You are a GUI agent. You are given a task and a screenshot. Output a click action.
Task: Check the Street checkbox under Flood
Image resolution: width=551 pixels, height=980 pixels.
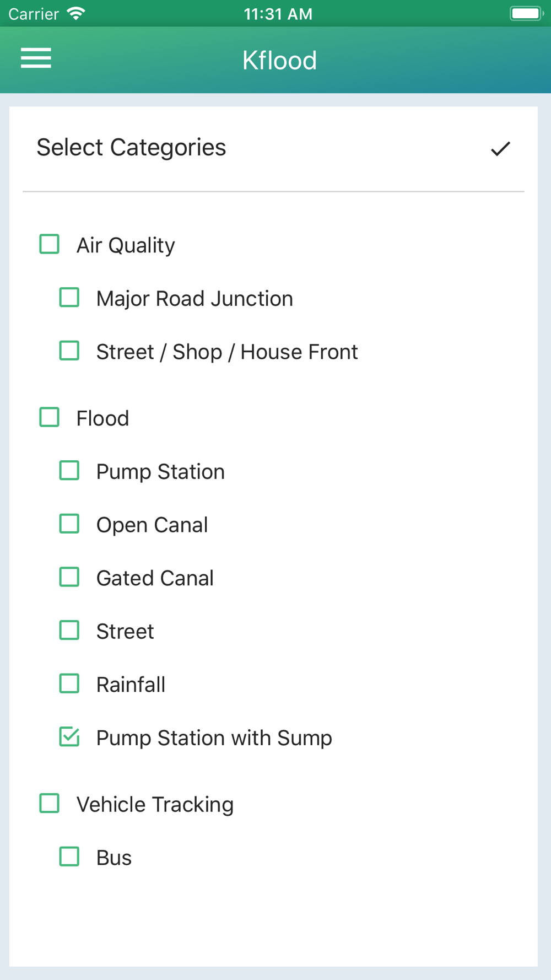click(x=69, y=630)
